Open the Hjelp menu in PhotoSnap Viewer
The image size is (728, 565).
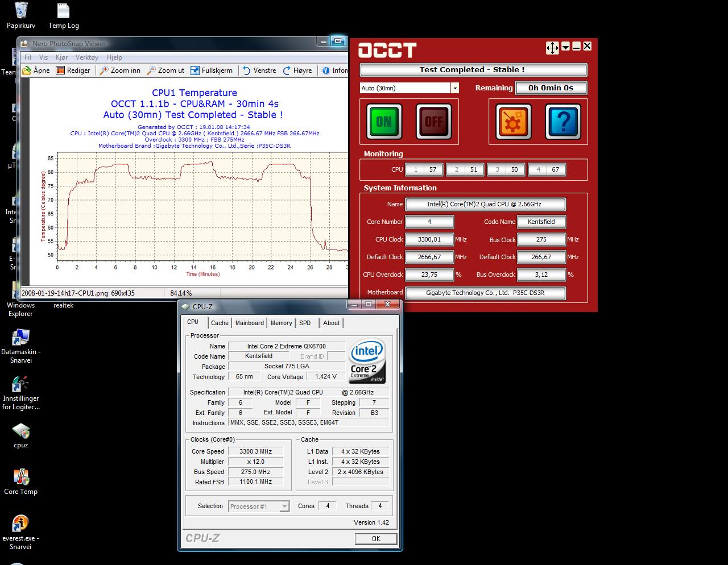[x=114, y=57]
